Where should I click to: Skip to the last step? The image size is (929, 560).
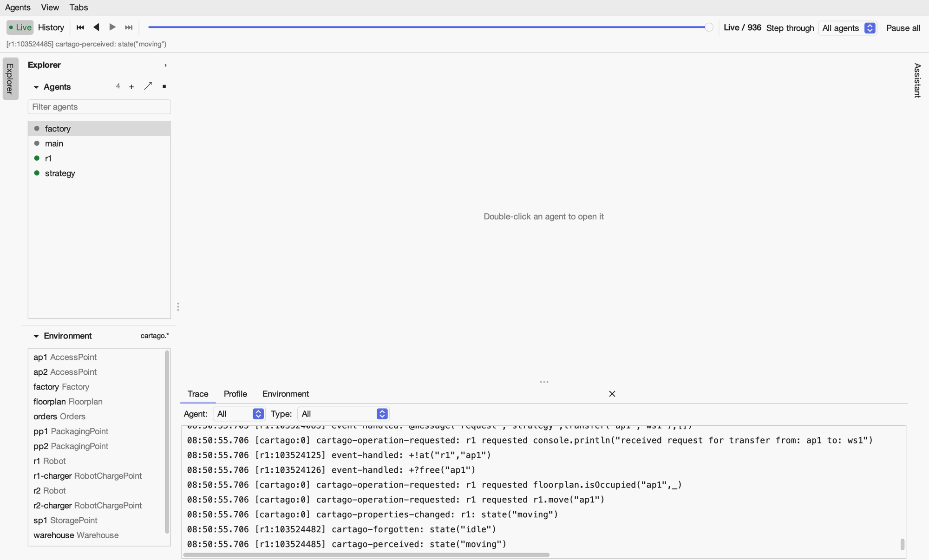(129, 27)
